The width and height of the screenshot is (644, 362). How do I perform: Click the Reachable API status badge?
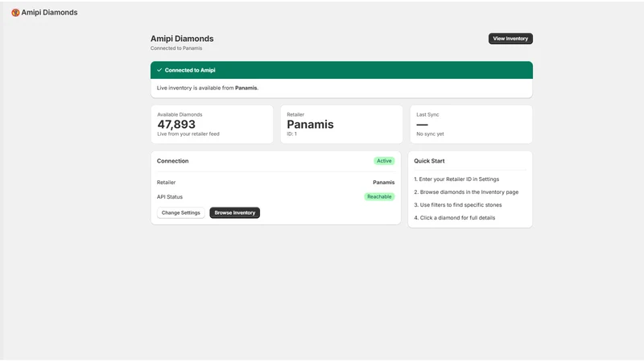click(x=379, y=196)
